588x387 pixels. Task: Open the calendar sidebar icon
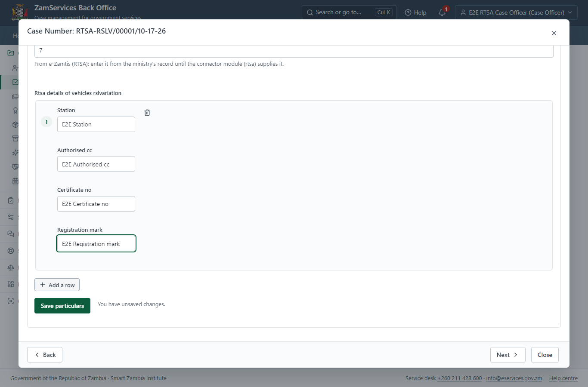15,181
